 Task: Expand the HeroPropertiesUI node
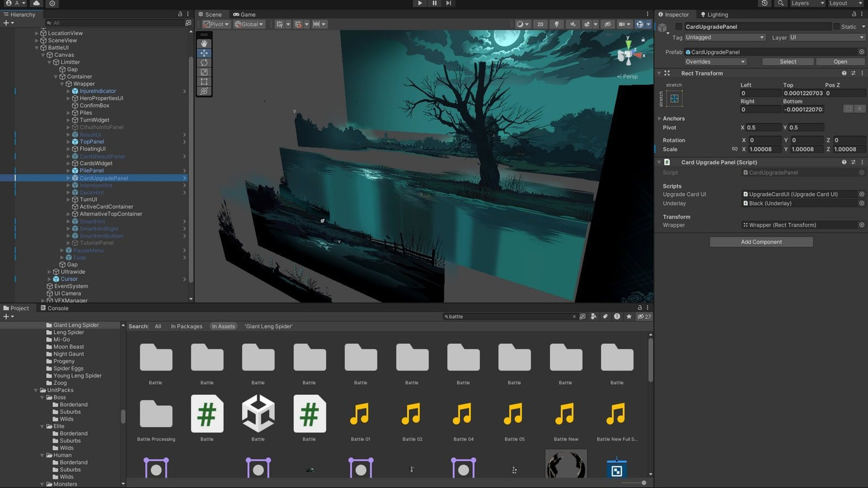click(x=69, y=99)
